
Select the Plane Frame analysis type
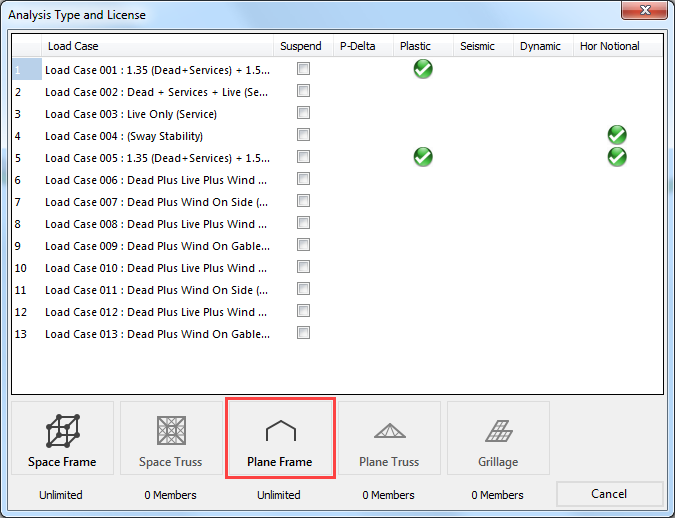click(x=280, y=442)
